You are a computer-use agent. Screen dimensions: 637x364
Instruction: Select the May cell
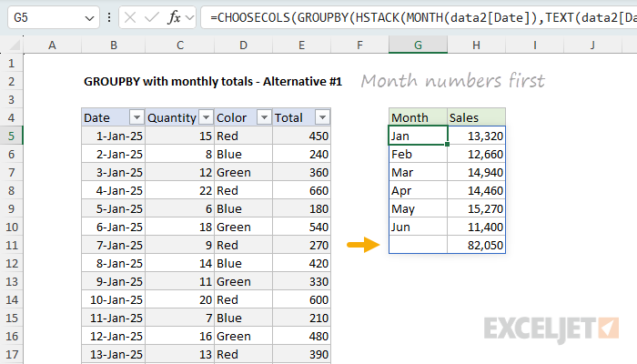click(418, 208)
